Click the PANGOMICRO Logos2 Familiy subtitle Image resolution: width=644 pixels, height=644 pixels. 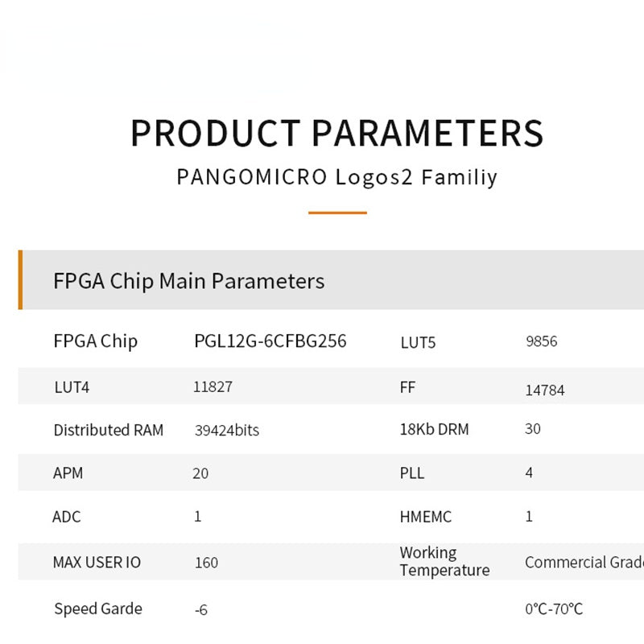pyautogui.click(x=336, y=177)
